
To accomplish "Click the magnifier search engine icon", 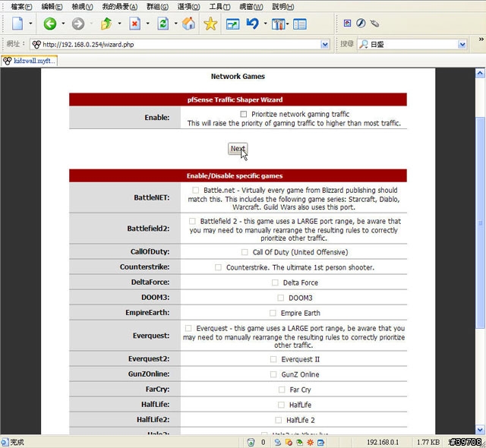I will (363, 44).
